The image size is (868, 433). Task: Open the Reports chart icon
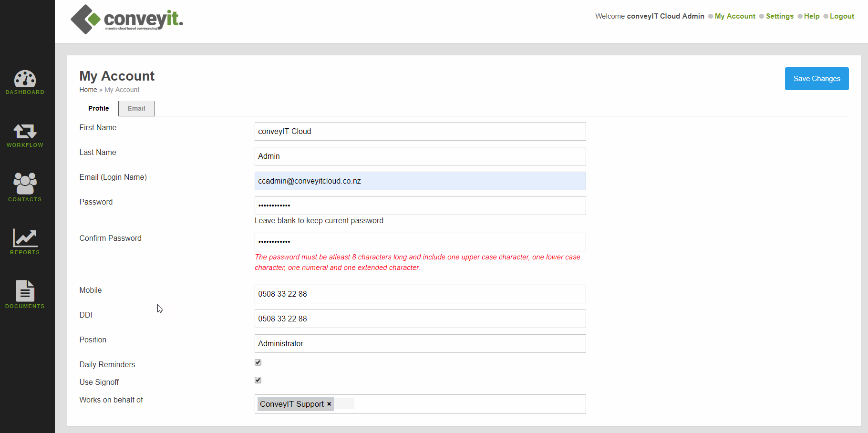pyautogui.click(x=25, y=237)
